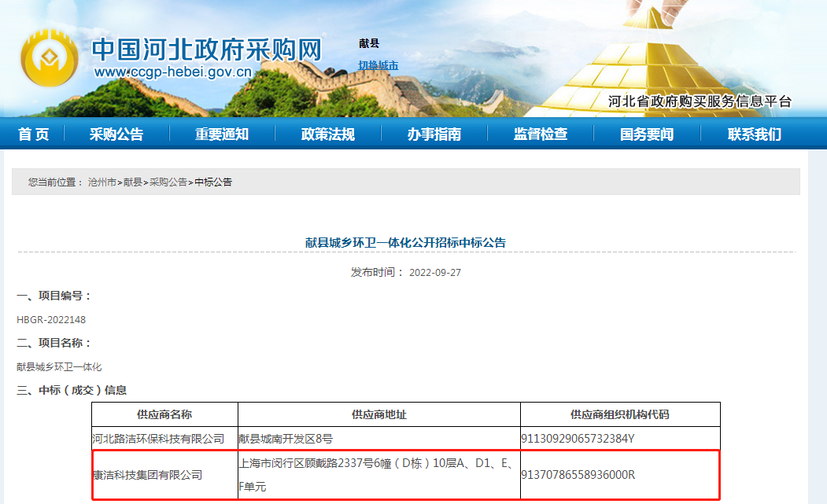Click the 切换城市 link
Screen dimensions: 827x504
pos(378,65)
